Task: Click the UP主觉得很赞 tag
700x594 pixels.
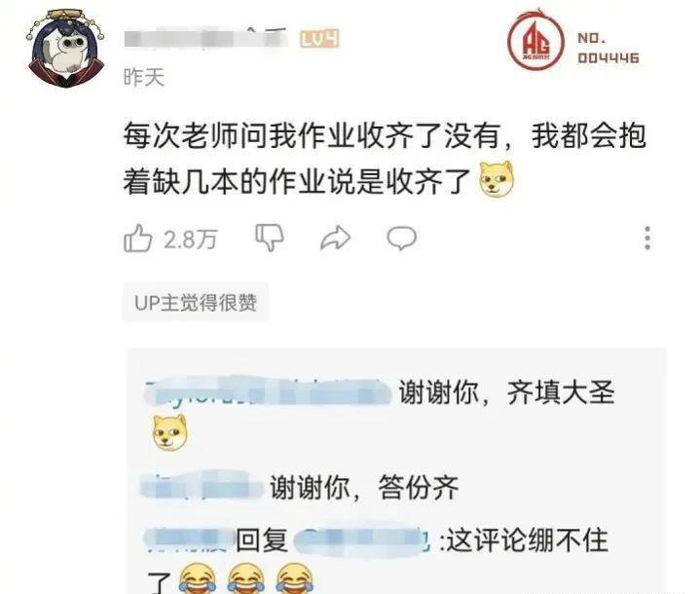Action: [196, 303]
